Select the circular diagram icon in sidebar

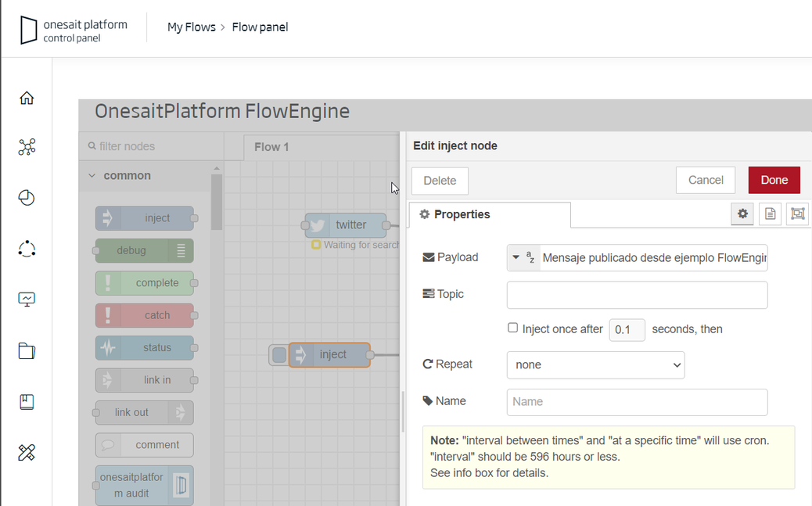(27, 249)
